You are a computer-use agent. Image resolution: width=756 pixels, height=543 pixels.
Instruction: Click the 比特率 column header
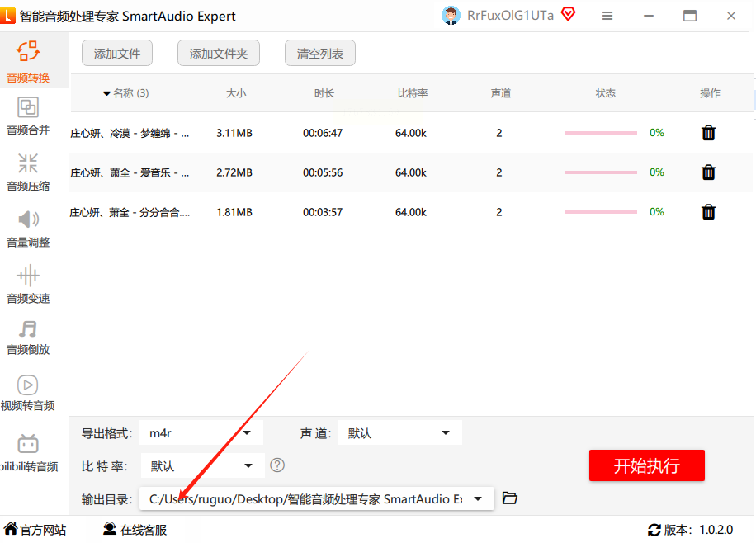412,93
